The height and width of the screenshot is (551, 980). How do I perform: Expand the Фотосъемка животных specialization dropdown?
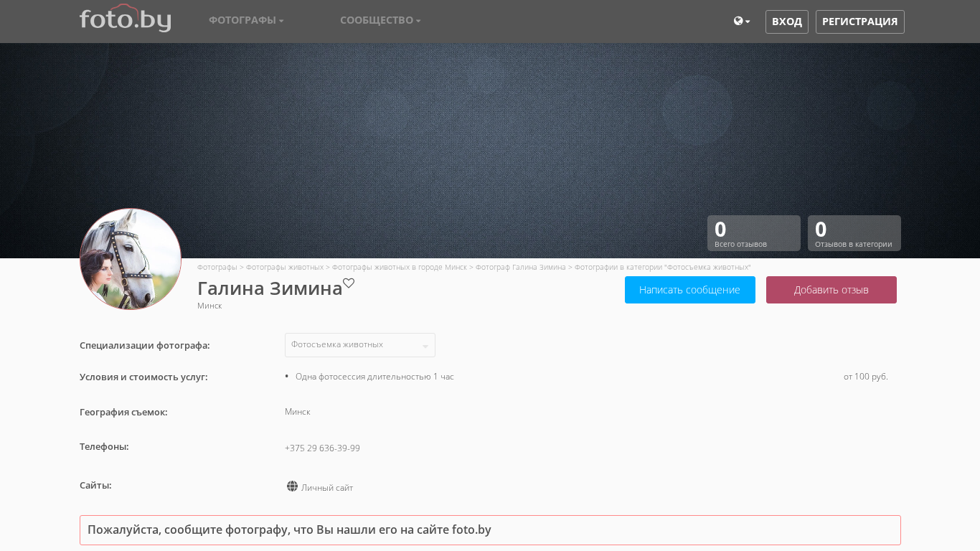pyautogui.click(x=360, y=345)
